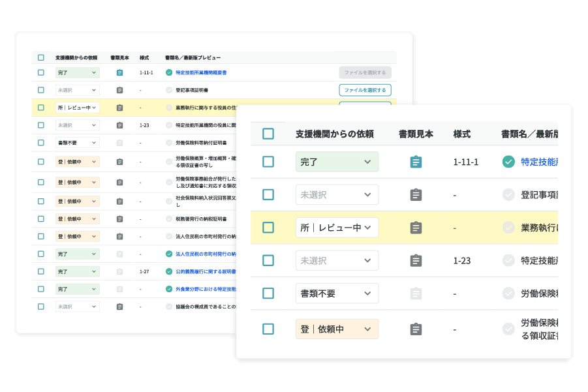
Task: Open the enlarged 完了 status dropdown
Action: pos(337,162)
